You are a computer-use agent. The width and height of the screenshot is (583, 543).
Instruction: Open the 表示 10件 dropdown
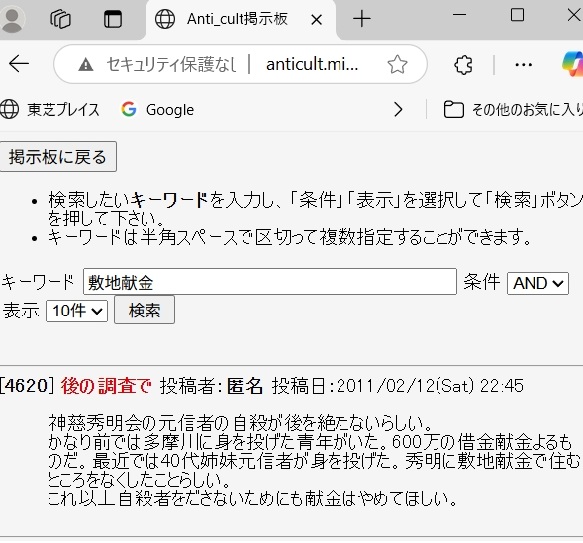(77, 311)
